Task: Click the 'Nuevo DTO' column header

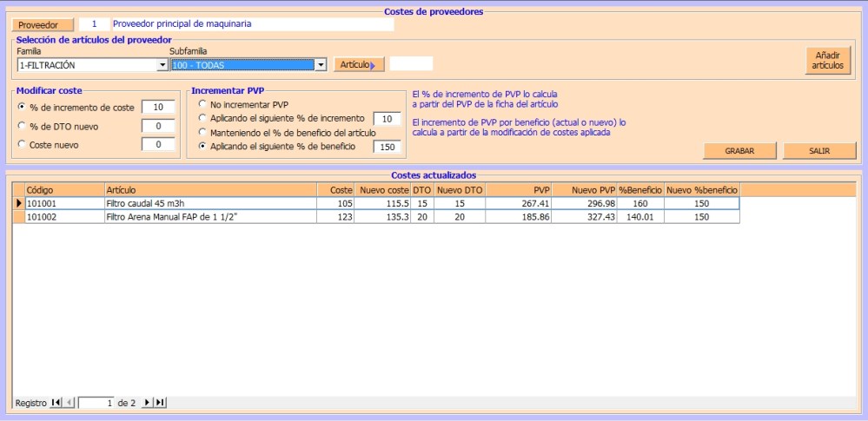Action: (x=460, y=190)
